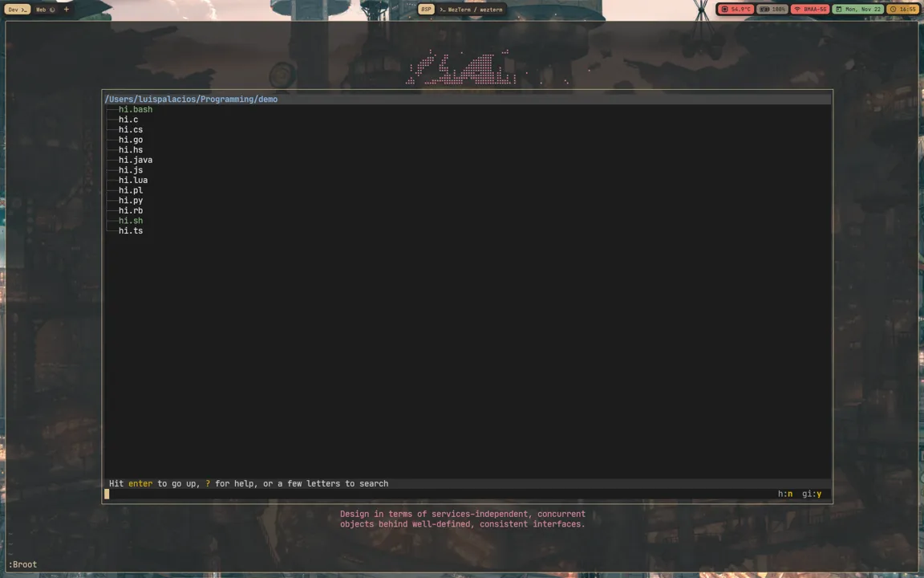
Task: Select the hi.go file entry
Action: point(131,140)
